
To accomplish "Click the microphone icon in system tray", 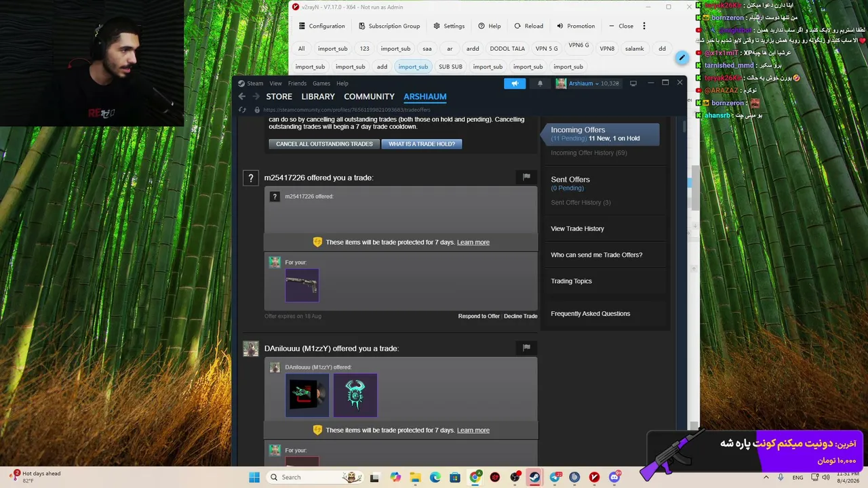I will point(781,477).
